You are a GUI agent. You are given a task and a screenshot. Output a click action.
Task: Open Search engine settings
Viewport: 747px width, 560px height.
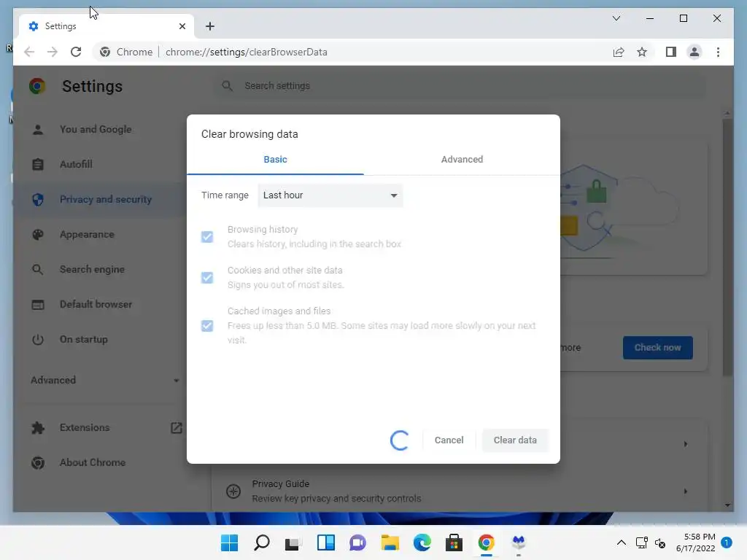click(92, 270)
